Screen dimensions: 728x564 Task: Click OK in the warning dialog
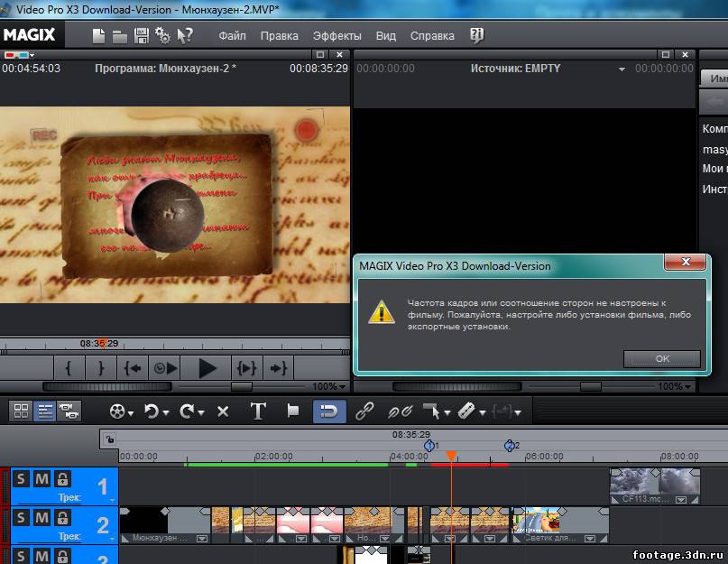click(x=661, y=358)
